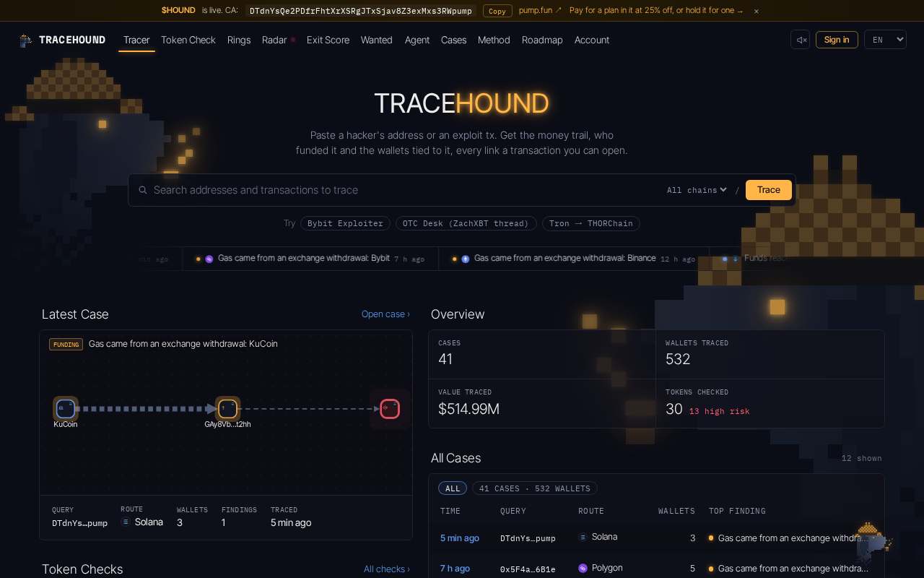View the Method page
This screenshot has width=924, height=578.
[494, 40]
